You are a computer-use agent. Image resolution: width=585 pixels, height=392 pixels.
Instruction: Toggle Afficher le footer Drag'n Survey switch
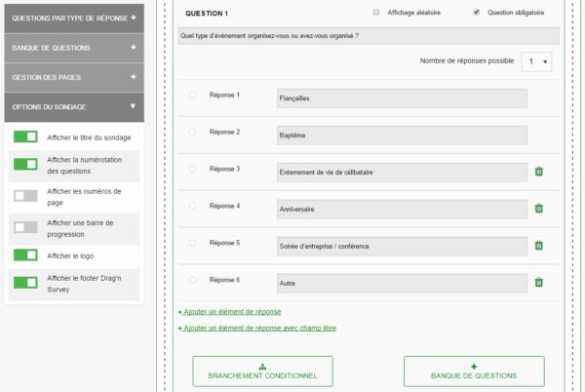click(25, 283)
